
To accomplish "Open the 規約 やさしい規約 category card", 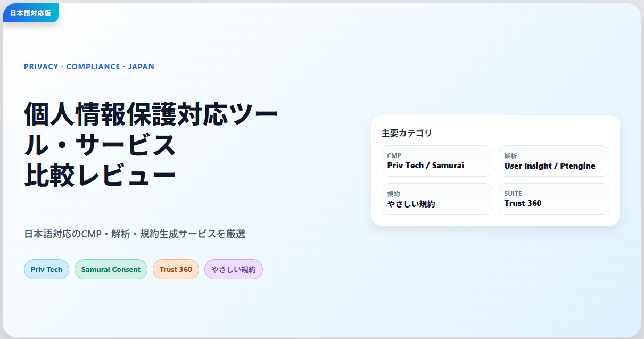I will [437, 199].
